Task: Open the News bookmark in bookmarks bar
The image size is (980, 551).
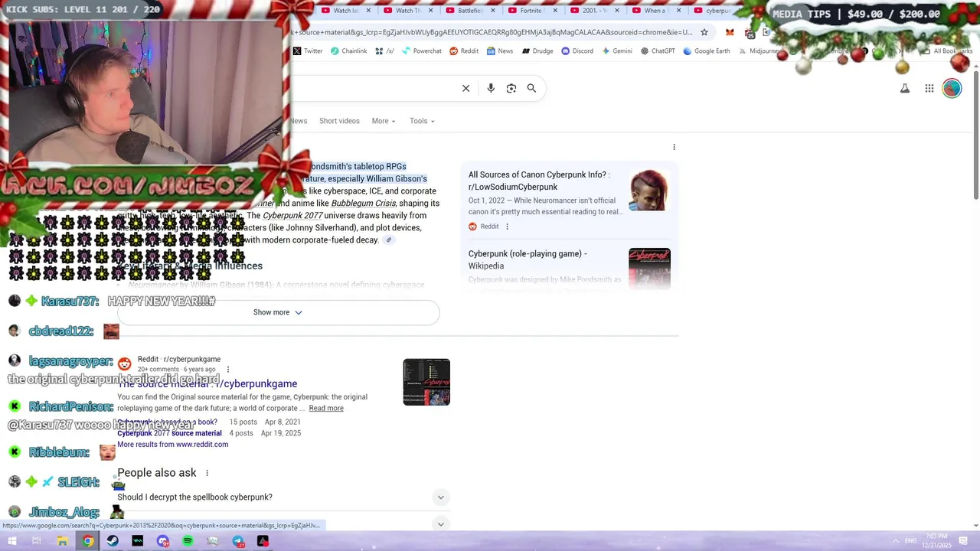Action: click(x=500, y=51)
